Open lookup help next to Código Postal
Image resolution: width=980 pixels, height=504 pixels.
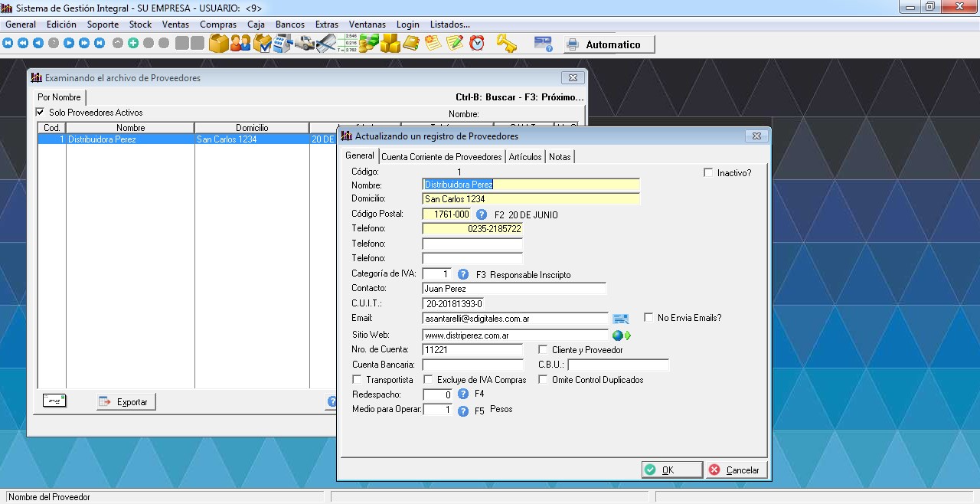(x=482, y=215)
